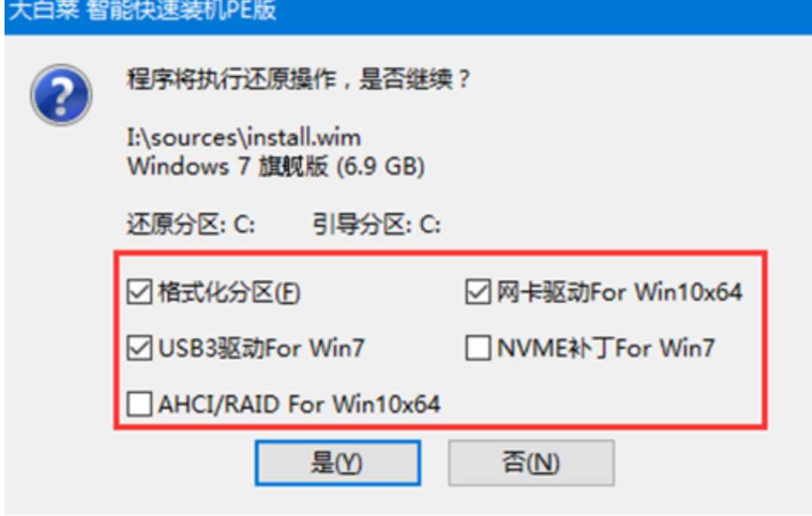
Task: Click the I:\sources\install.wim path text
Action: point(244,138)
